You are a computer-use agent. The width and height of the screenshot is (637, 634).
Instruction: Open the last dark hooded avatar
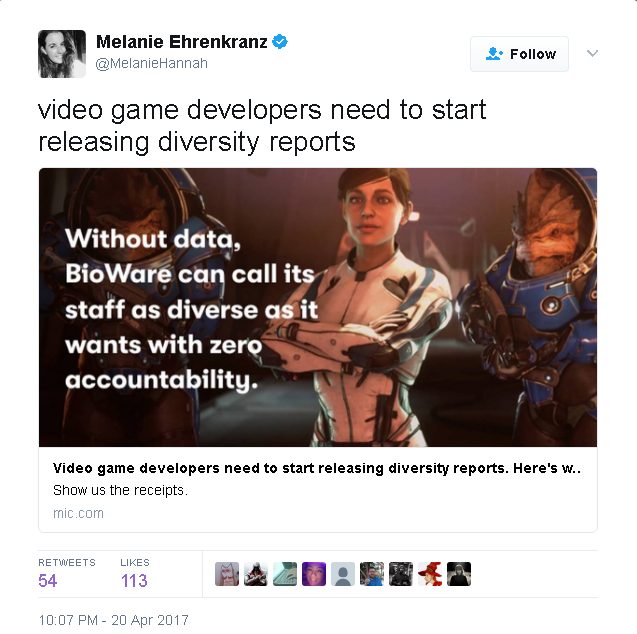coord(459,574)
